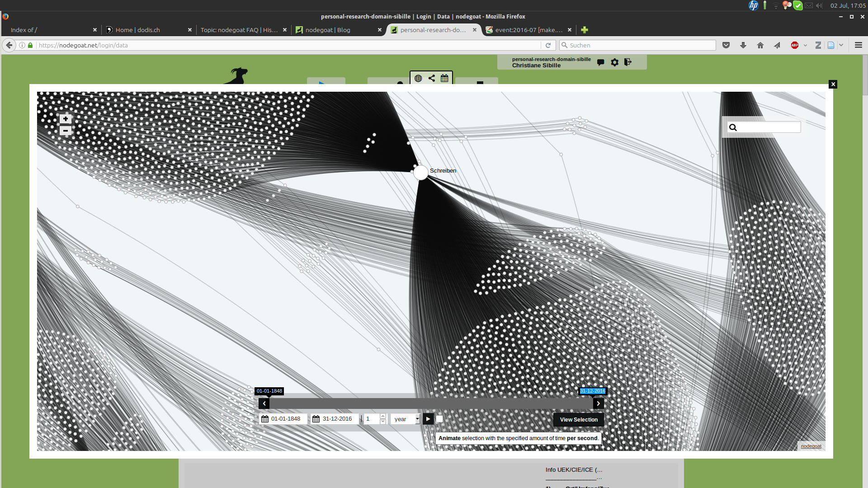The width and height of the screenshot is (868, 488).
Task: Click the green padlock security icon
Action: (30, 45)
